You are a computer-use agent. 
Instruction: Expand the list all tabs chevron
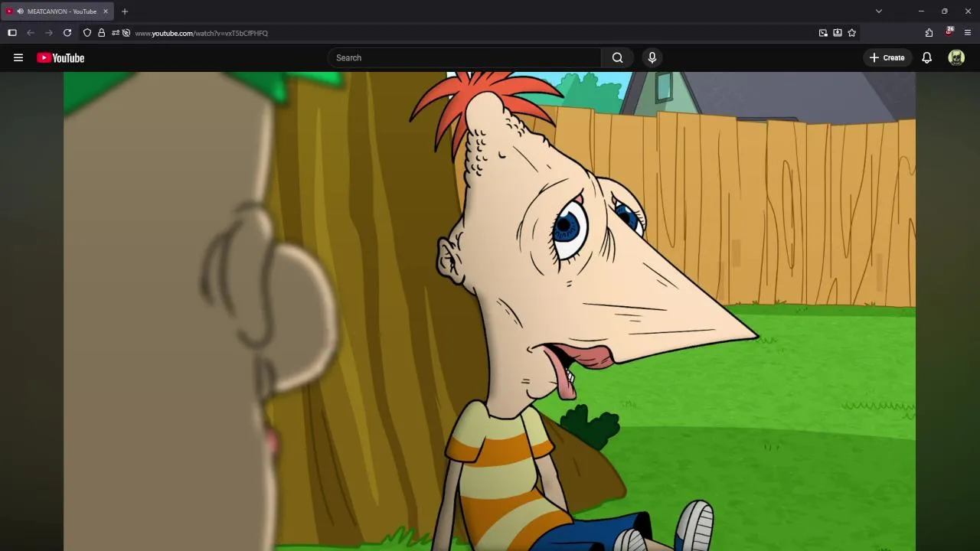pyautogui.click(x=879, y=11)
